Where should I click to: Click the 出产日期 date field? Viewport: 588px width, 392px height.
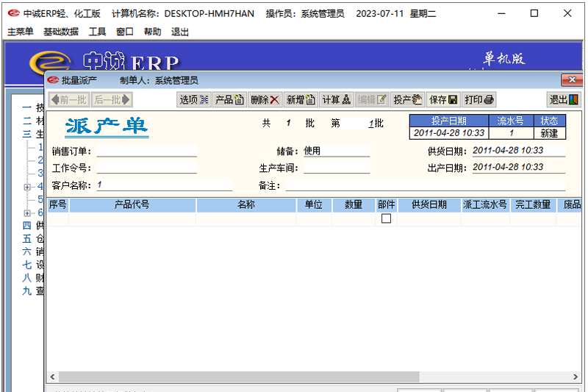[519, 168]
